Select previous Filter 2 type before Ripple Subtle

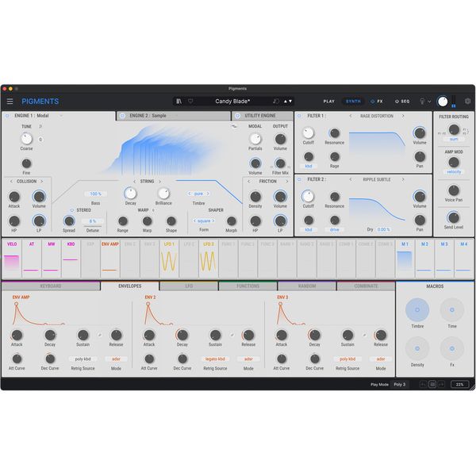click(351, 179)
